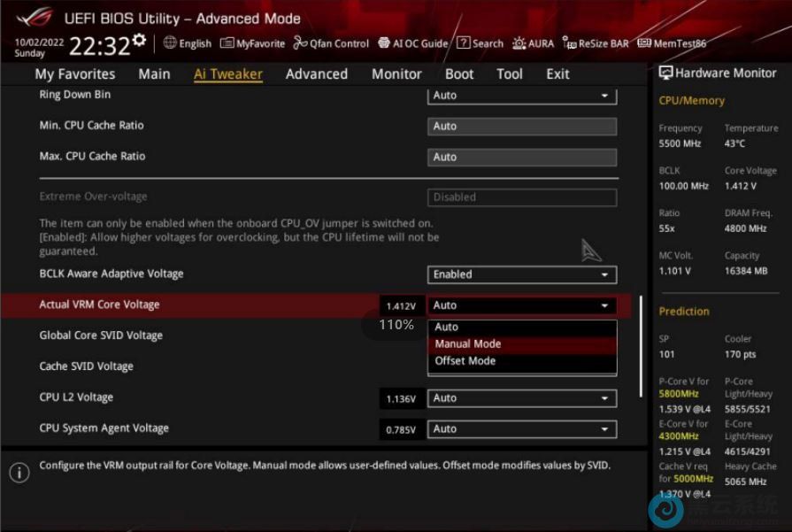Open the CPU System Agent Voltage dropdown

[x=521, y=429]
